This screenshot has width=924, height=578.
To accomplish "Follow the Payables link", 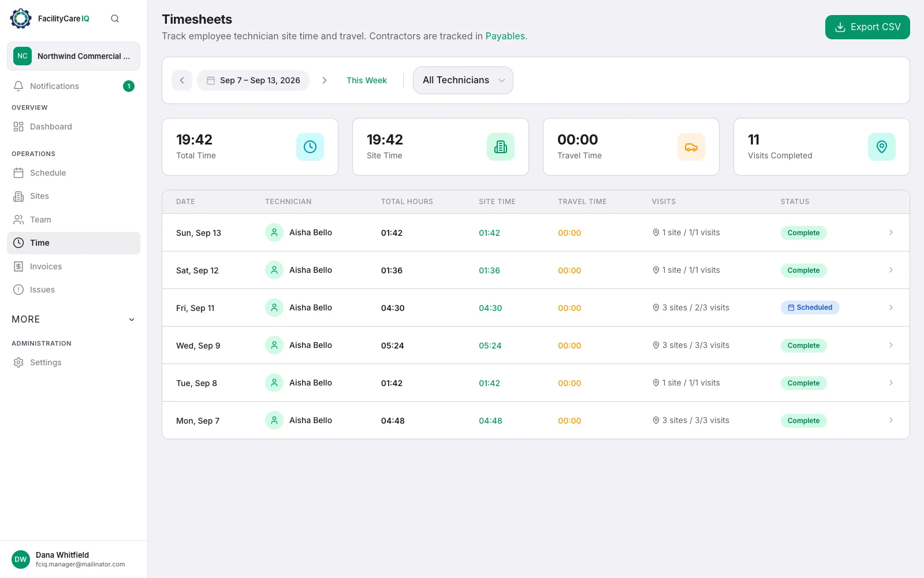I will (505, 36).
